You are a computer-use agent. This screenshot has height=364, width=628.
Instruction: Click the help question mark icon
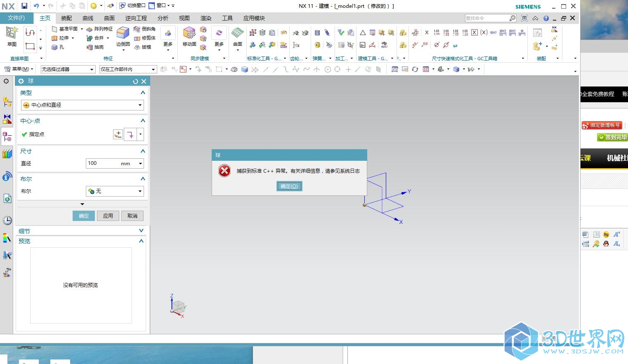[x=546, y=18]
